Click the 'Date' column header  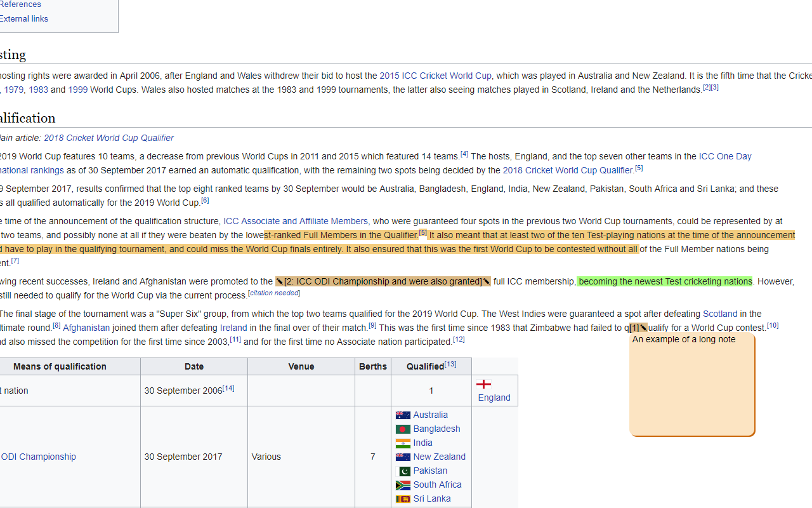click(x=194, y=366)
